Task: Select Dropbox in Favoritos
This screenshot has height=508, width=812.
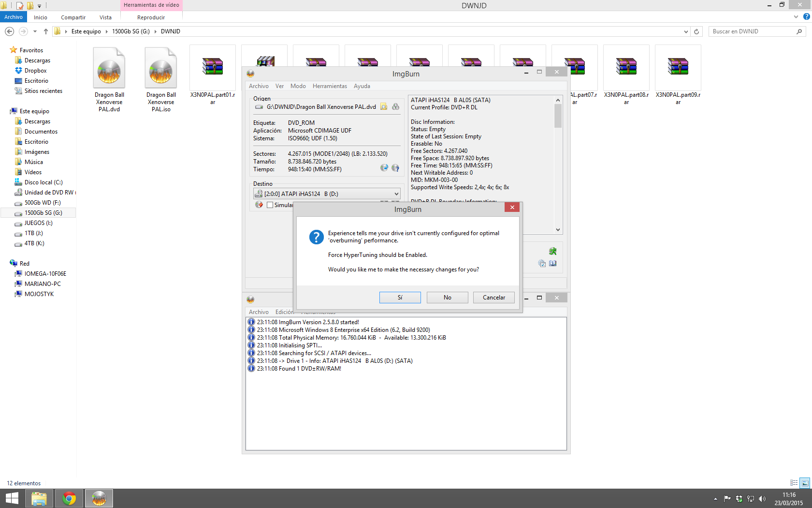Action: click(x=36, y=71)
